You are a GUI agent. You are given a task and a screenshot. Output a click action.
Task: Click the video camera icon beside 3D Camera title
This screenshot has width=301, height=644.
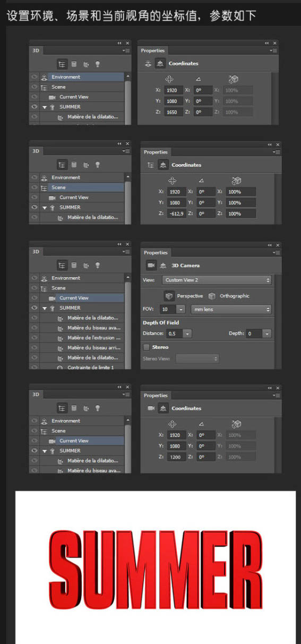pyautogui.click(x=151, y=265)
